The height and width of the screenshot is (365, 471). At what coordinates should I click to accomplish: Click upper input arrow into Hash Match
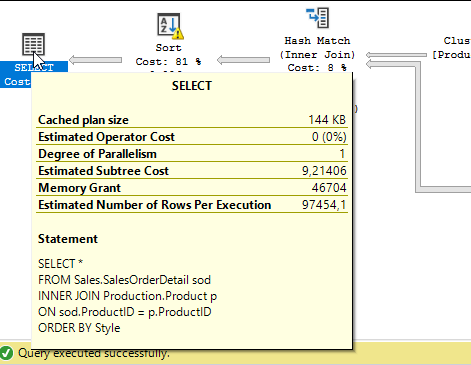[396, 55]
